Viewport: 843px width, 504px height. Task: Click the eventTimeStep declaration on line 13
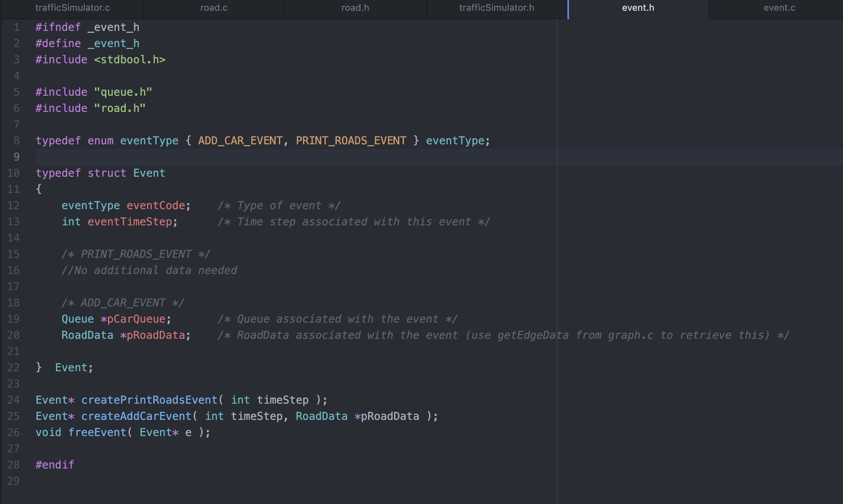coord(130,222)
